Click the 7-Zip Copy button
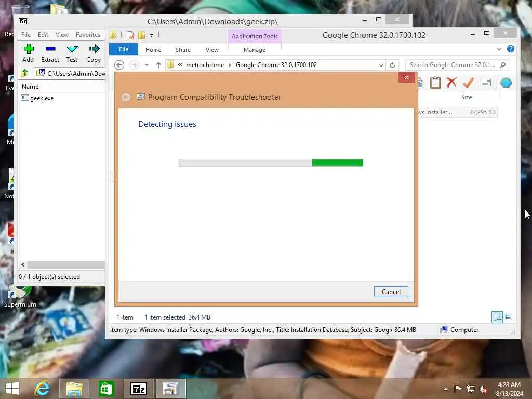The image size is (532, 399). pyautogui.click(x=94, y=54)
